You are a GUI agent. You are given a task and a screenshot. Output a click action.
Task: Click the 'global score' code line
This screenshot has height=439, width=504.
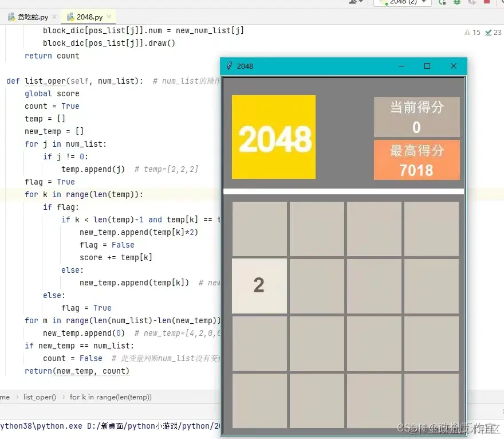pos(52,93)
